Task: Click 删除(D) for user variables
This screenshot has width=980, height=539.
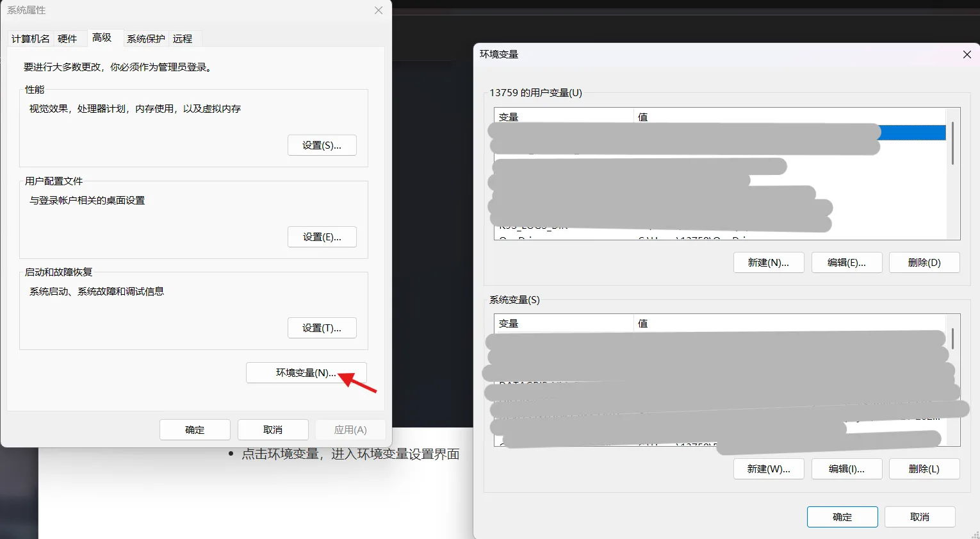Action: [924, 263]
